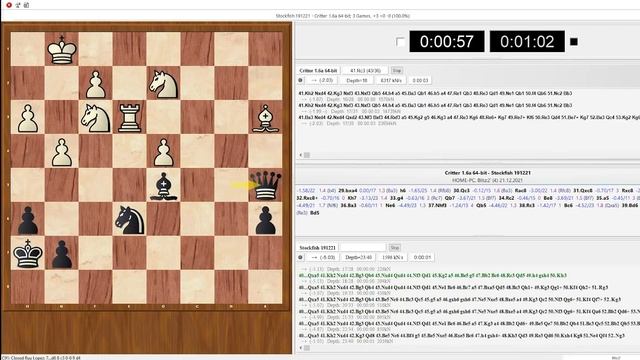Select the black bishop on d5
This screenshot has width=640, height=360.
(x=163, y=185)
